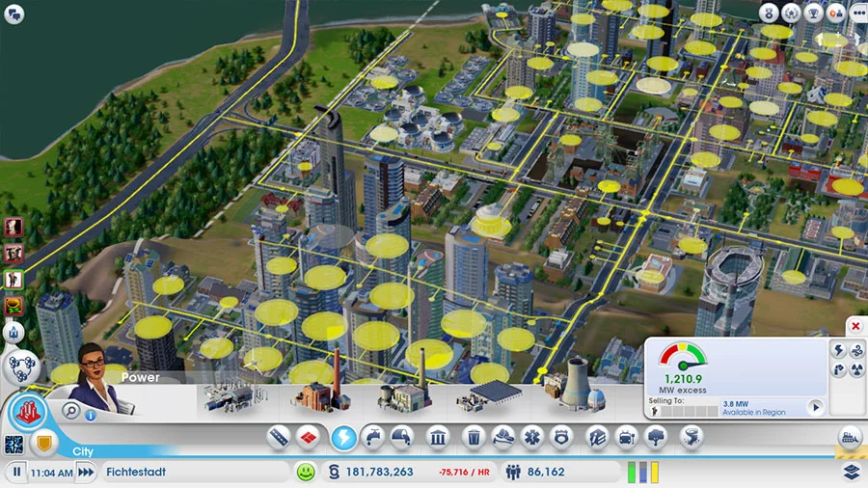The height and width of the screenshot is (488, 868).
Task: Select the Bulldozer demolish tool
Action: coord(851,438)
